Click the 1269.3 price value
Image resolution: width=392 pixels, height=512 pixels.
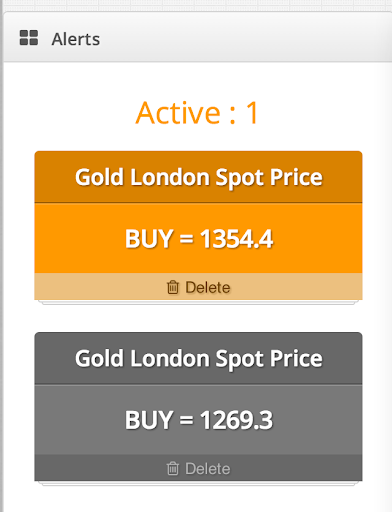(x=237, y=420)
